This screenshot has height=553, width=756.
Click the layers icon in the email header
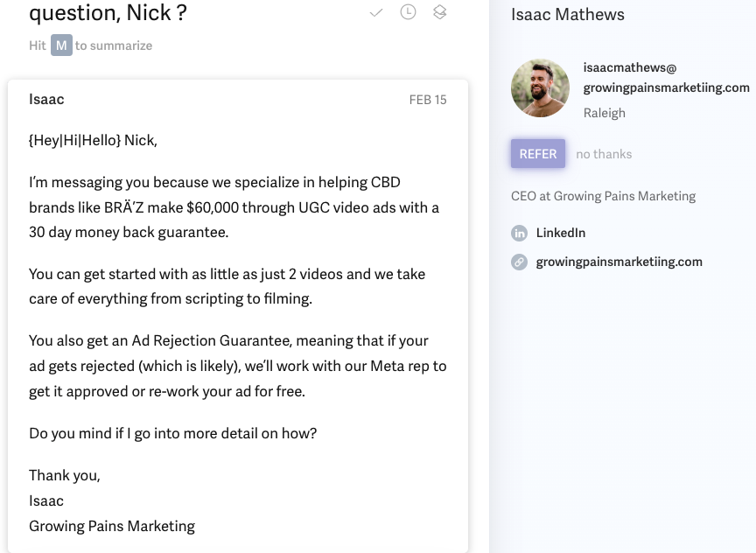point(440,12)
